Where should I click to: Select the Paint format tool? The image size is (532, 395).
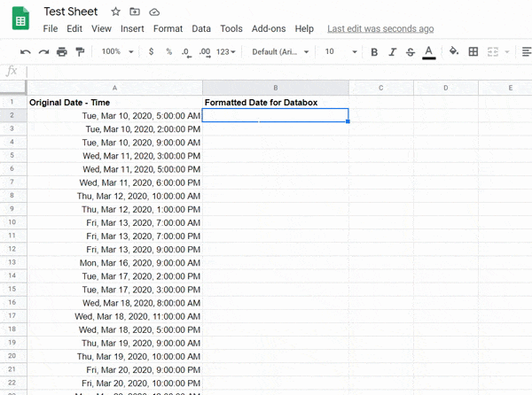(79, 52)
